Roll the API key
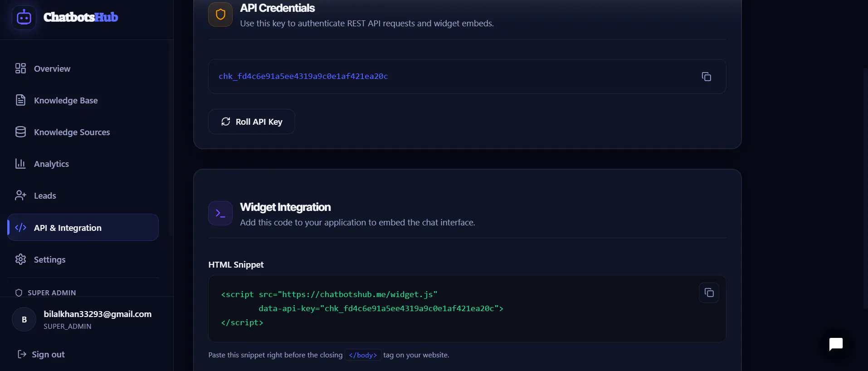This screenshot has width=868, height=371. click(x=252, y=122)
